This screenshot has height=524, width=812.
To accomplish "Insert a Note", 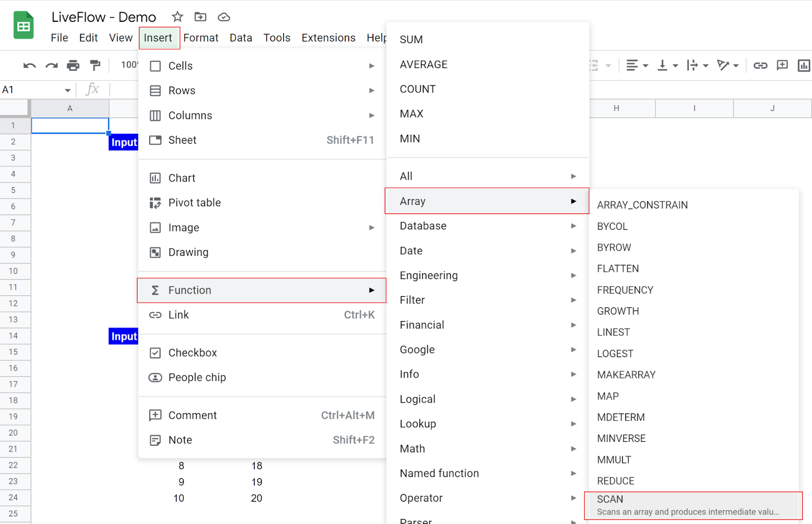I will (262, 440).
